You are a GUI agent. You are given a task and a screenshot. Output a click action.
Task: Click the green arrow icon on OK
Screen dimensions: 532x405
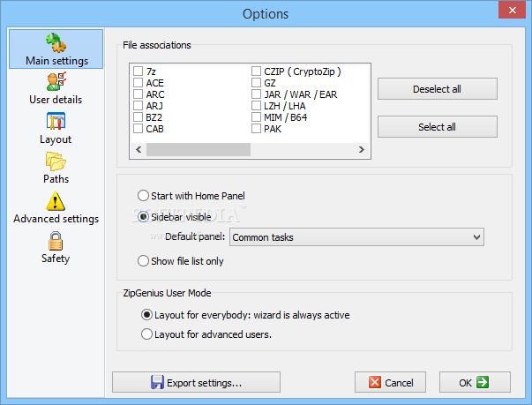[482, 382]
